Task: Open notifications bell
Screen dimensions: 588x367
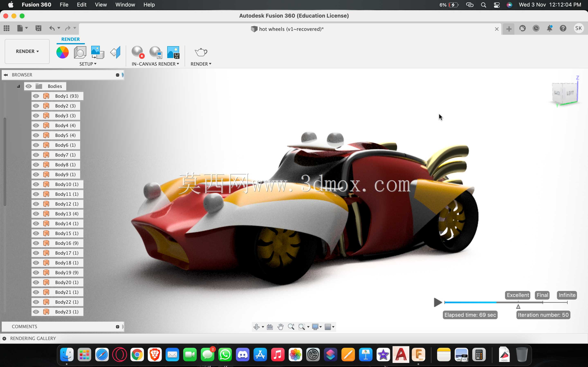Action: click(x=549, y=28)
